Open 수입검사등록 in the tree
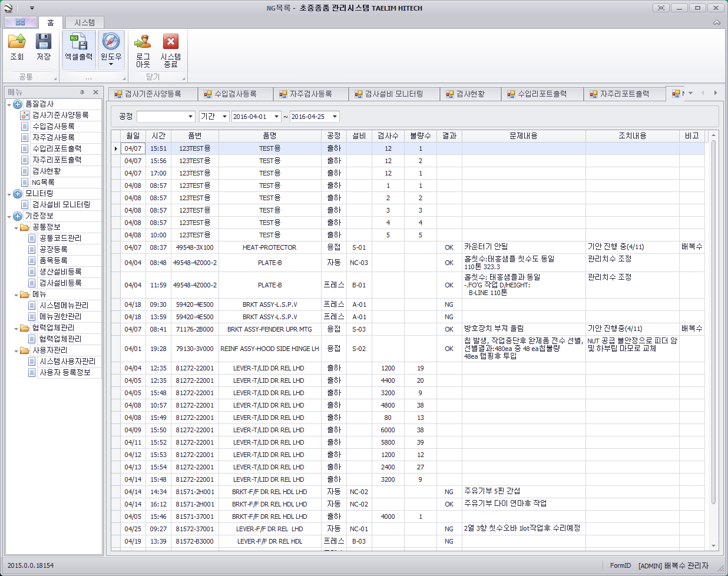The width and height of the screenshot is (728, 576). click(x=53, y=127)
